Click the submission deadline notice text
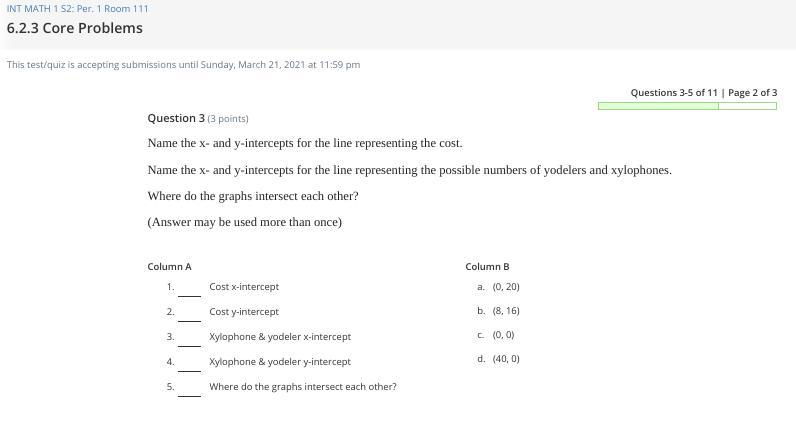Image resolution: width=796 pixels, height=422 pixels. click(183, 64)
